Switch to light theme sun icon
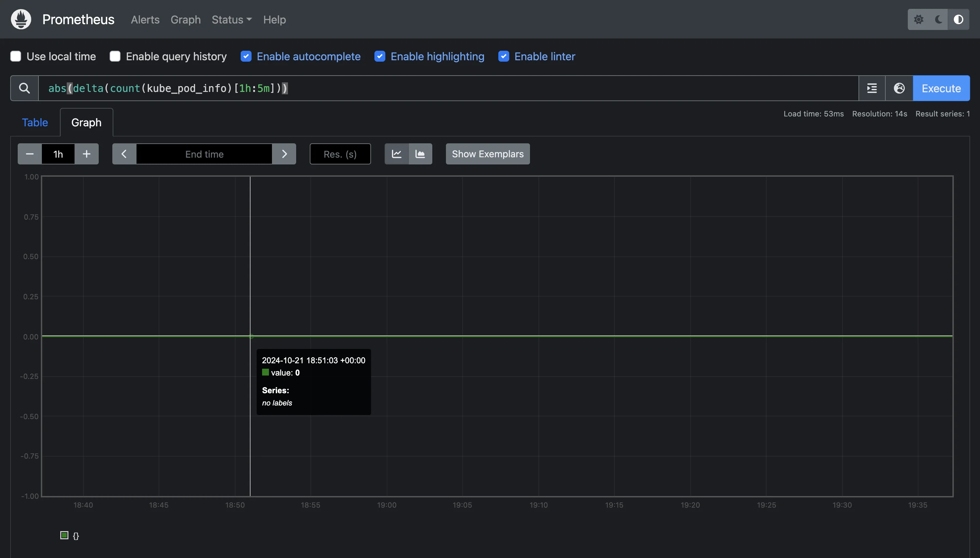 918,19
